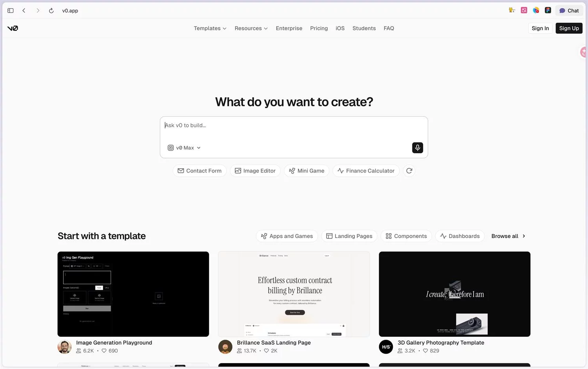Screen dimensions: 588x369
Task: Filter templates by Apps and Games
Action: pyautogui.click(x=287, y=236)
